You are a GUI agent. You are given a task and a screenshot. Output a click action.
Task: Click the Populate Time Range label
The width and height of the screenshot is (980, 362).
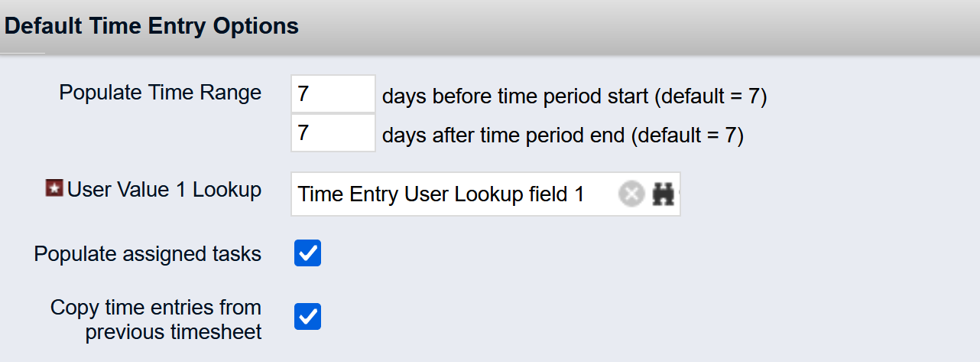(x=161, y=93)
